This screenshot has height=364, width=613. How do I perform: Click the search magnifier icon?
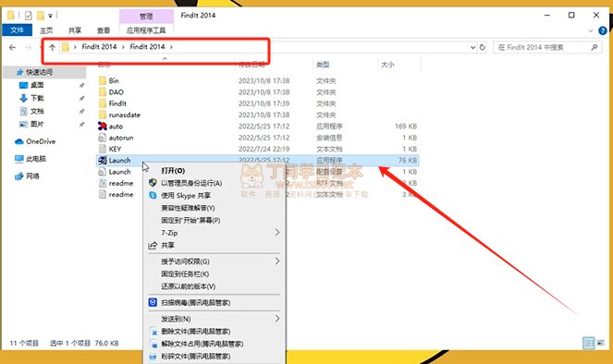(x=595, y=47)
